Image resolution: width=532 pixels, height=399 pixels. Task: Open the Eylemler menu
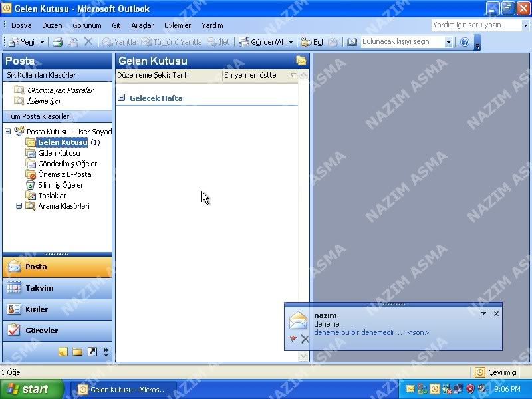(x=178, y=25)
